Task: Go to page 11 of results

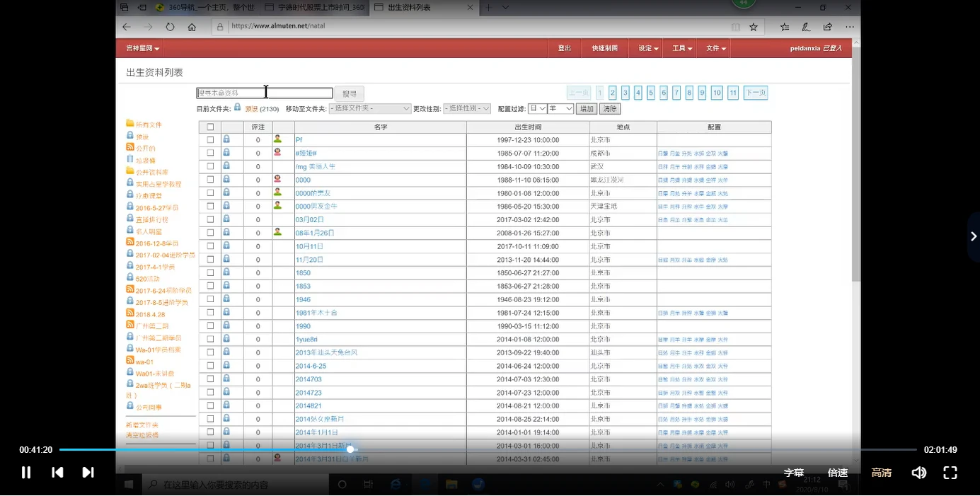Action: click(x=733, y=93)
